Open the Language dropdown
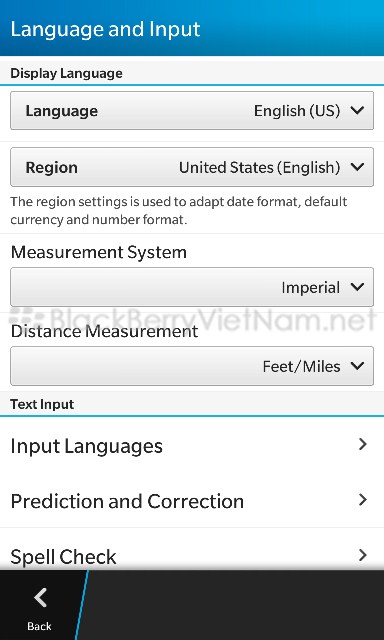384x640 pixels. point(192,111)
